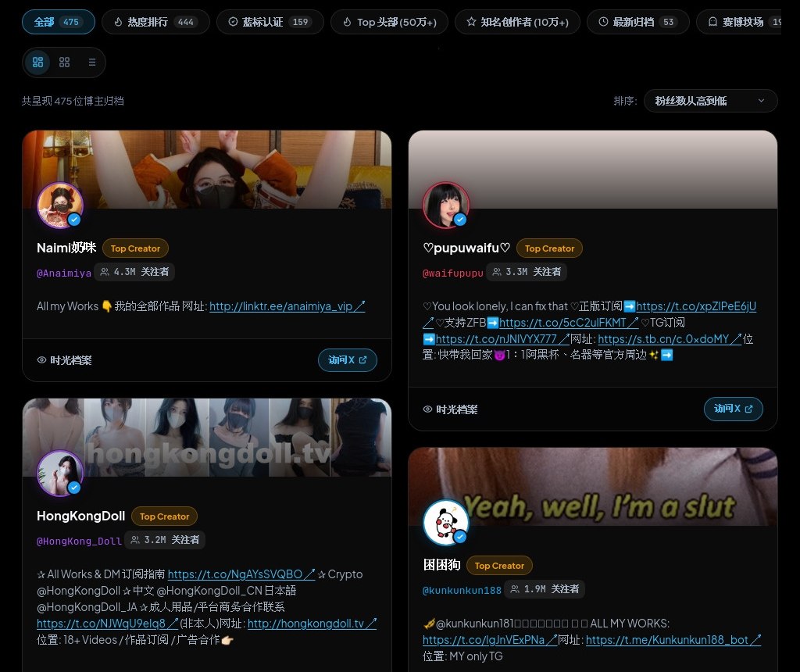Click Naimi奶咪 banner image
Viewport: 800px width, 672px height.
click(x=206, y=170)
